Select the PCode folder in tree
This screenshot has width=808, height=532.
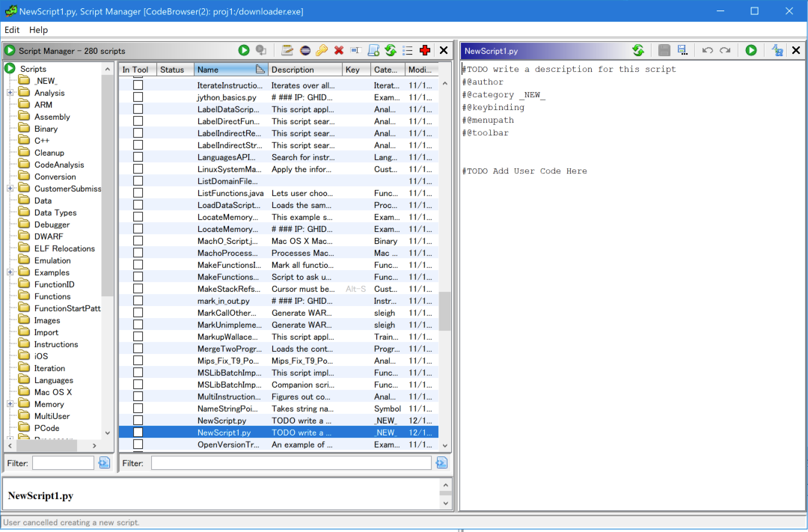click(x=46, y=429)
